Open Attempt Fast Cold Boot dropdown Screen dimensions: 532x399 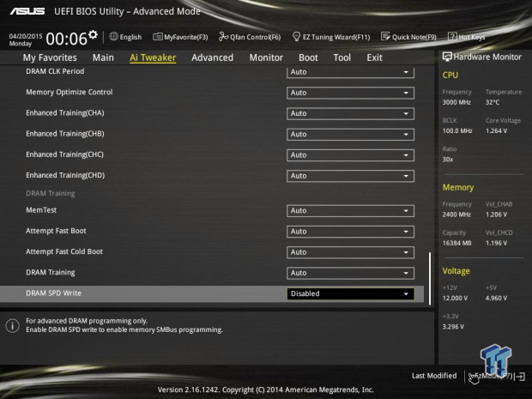point(350,252)
